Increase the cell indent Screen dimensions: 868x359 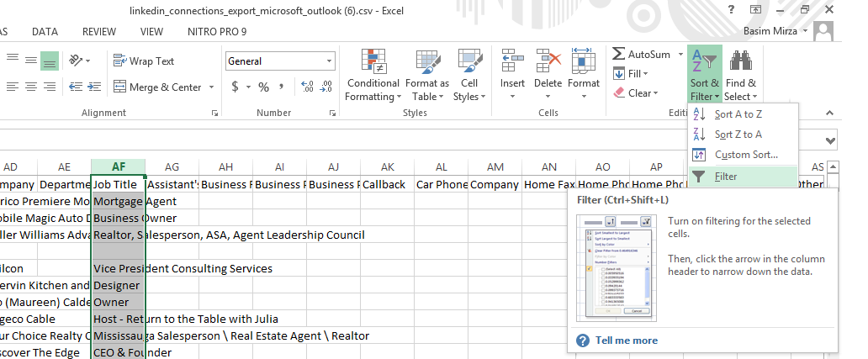[x=95, y=87]
